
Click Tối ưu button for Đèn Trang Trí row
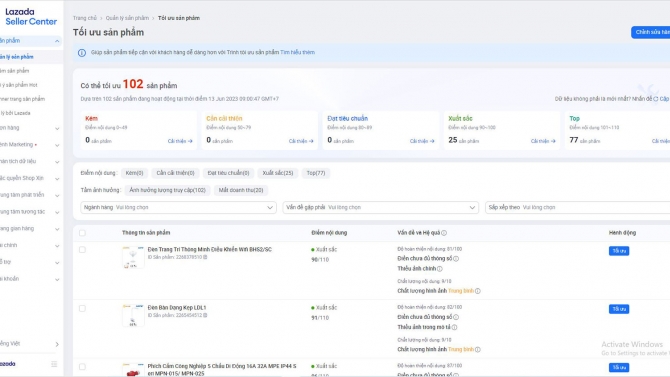[619, 251]
